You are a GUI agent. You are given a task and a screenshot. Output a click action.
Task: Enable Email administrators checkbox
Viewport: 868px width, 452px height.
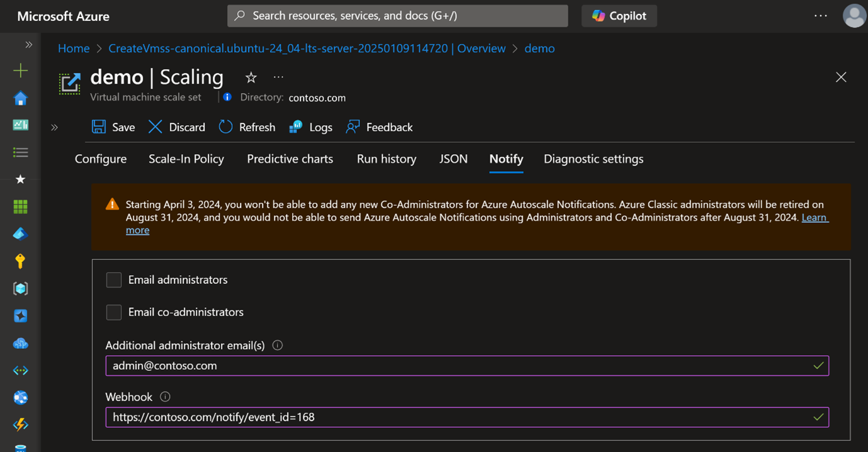pos(114,280)
